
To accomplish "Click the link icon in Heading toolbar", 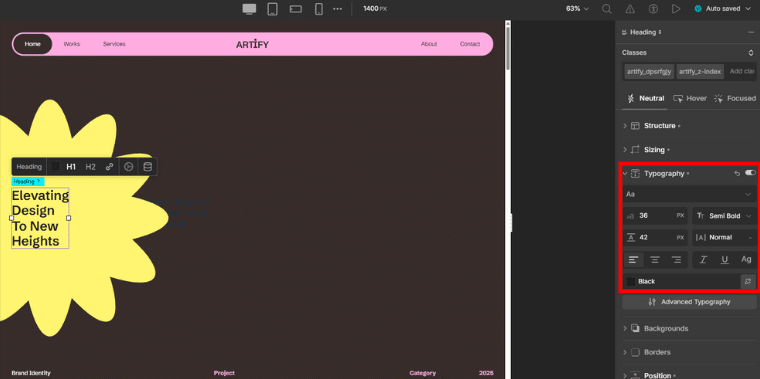I will [110, 167].
